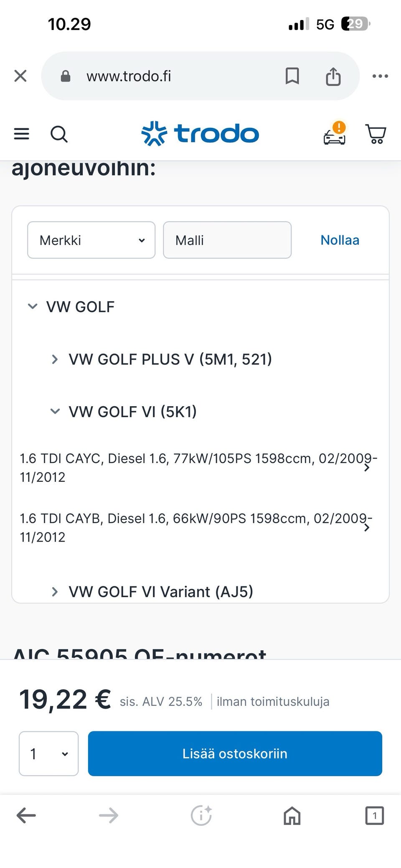Navigate back with the left arrow
Screen dimensions: 401x868
click(x=26, y=815)
